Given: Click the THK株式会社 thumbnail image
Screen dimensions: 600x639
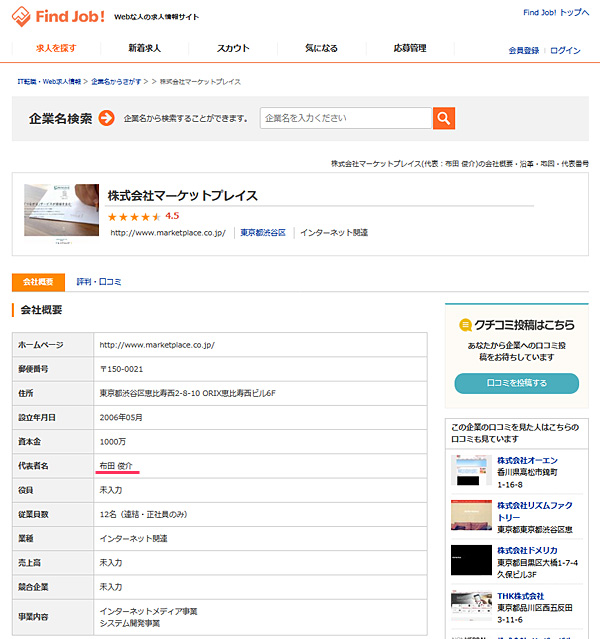Looking at the screenshot, I should click(x=471, y=605).
